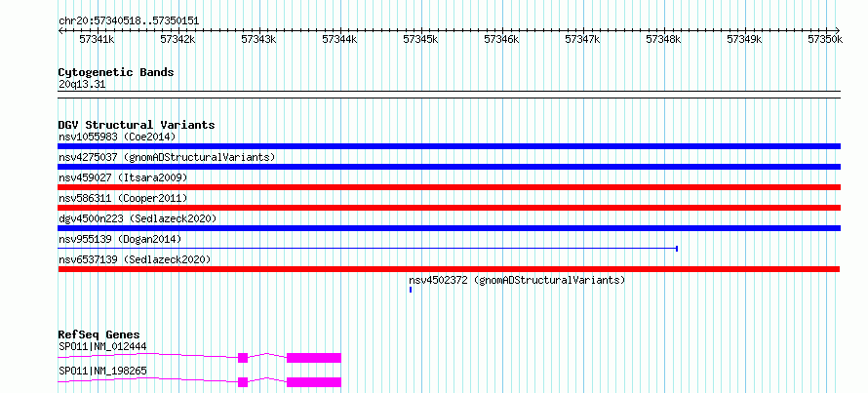The image size is (868, 393).
Task: Click the 57341k ruler tick label
Action: tap(97, 39)
